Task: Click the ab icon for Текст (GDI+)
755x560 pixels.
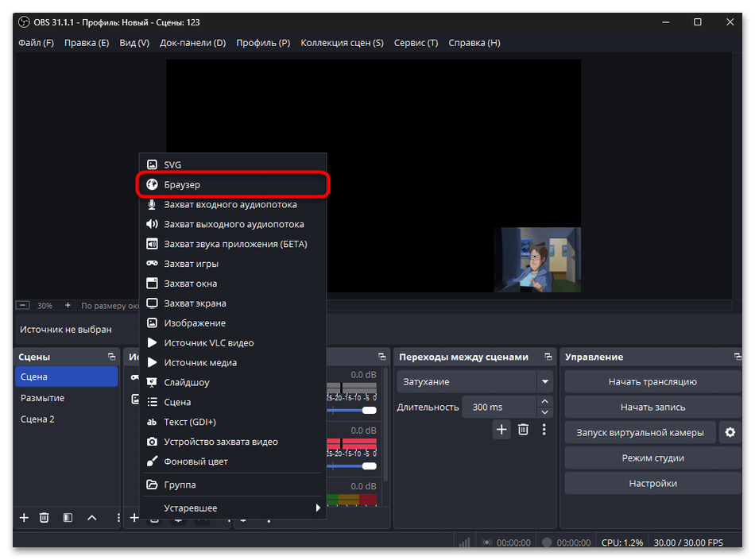Action: [x=152, y=422]
